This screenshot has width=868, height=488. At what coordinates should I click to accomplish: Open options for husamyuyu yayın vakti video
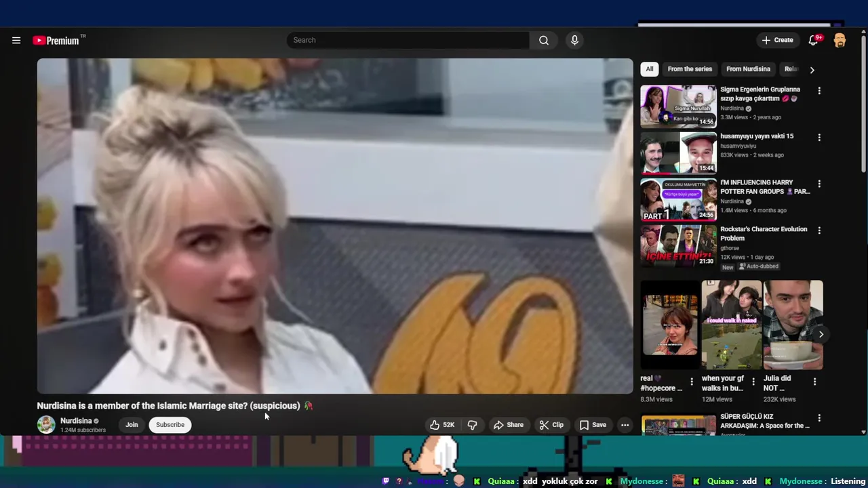(x=819, y=138)
